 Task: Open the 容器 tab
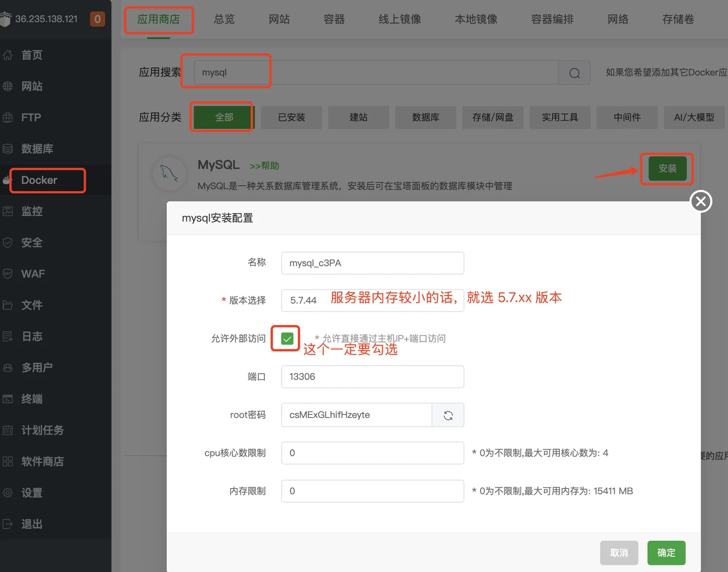pyautogui.click(x=334, y=19)
